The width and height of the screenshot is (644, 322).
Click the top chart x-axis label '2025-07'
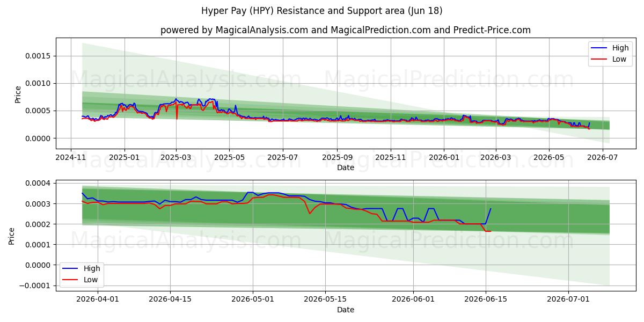click(x=283, y=158)
